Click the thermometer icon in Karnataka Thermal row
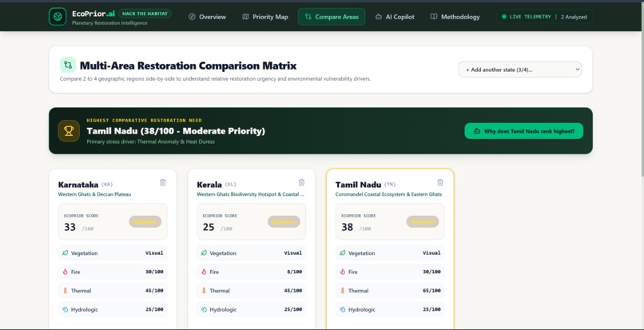This screenshot has width=644, height=330. click(65, 291)
